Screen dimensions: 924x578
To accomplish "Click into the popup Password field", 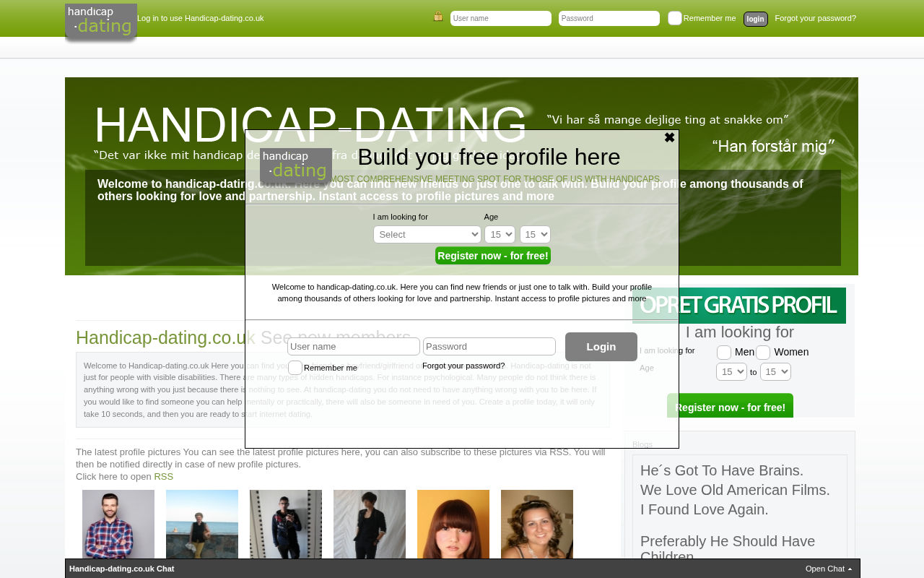I will pos(489,347).
